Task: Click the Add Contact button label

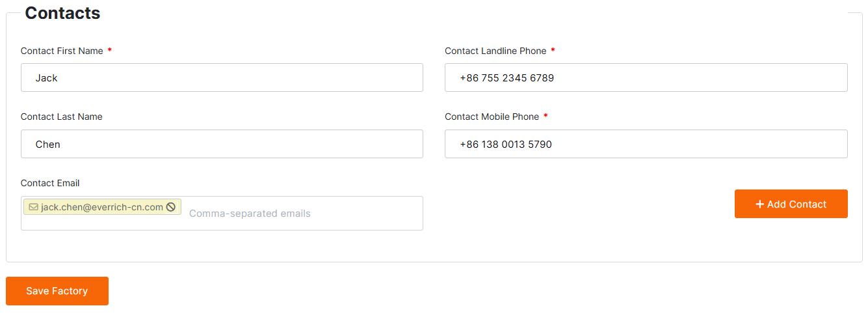Action: (796, 204)
